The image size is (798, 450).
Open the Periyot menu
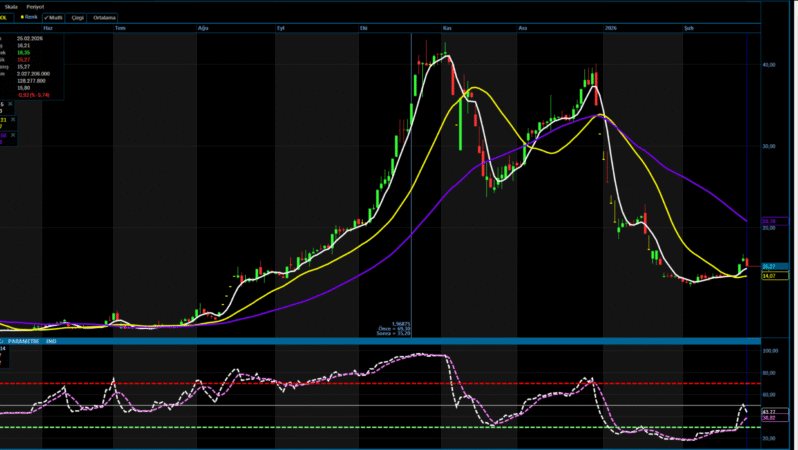(36, 6)
